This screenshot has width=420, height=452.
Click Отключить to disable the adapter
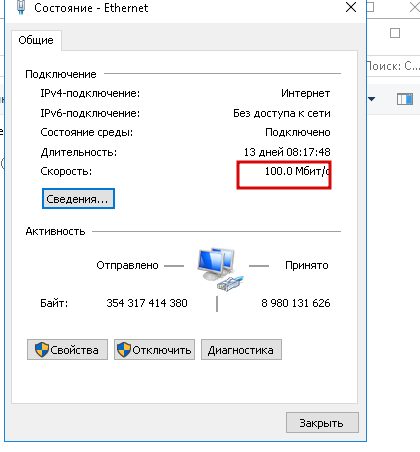[x=154, y=350]
